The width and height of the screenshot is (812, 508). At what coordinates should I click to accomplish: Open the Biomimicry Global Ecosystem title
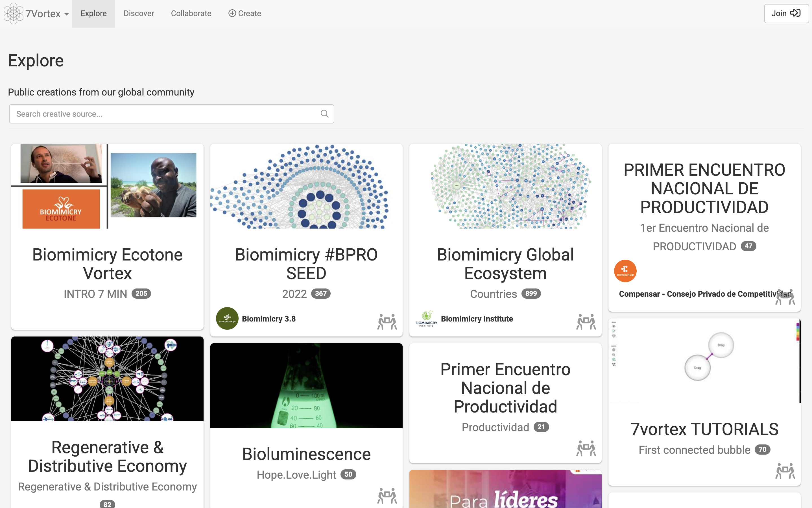[506, 264]
